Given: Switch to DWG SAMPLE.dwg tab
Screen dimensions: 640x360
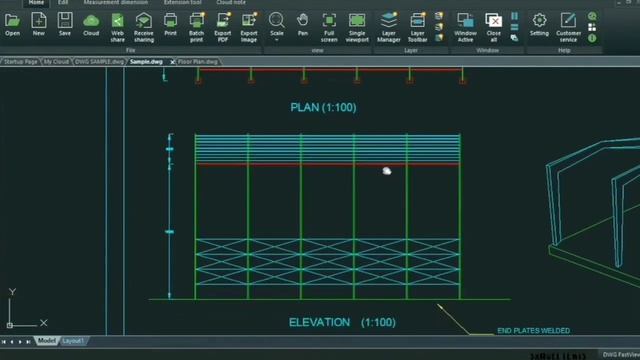Looking at the screenshot, I should point(100,62).
